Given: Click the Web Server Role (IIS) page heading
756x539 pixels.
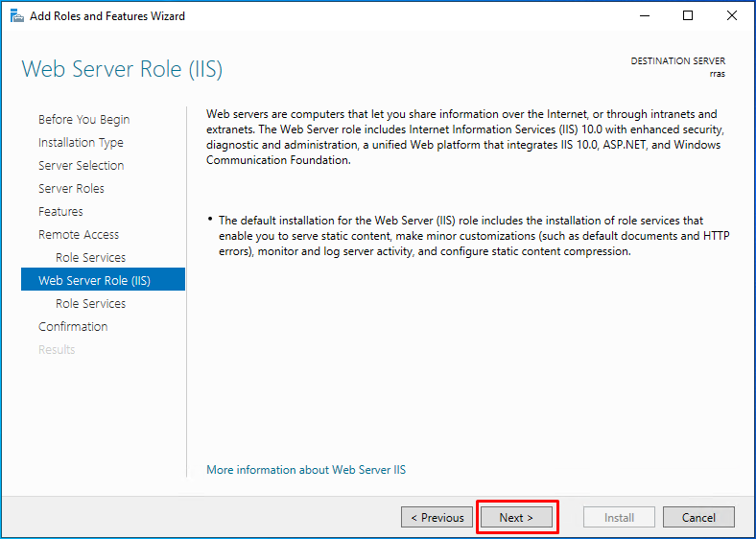Looking at the screenshot, I should click(122, 69).
